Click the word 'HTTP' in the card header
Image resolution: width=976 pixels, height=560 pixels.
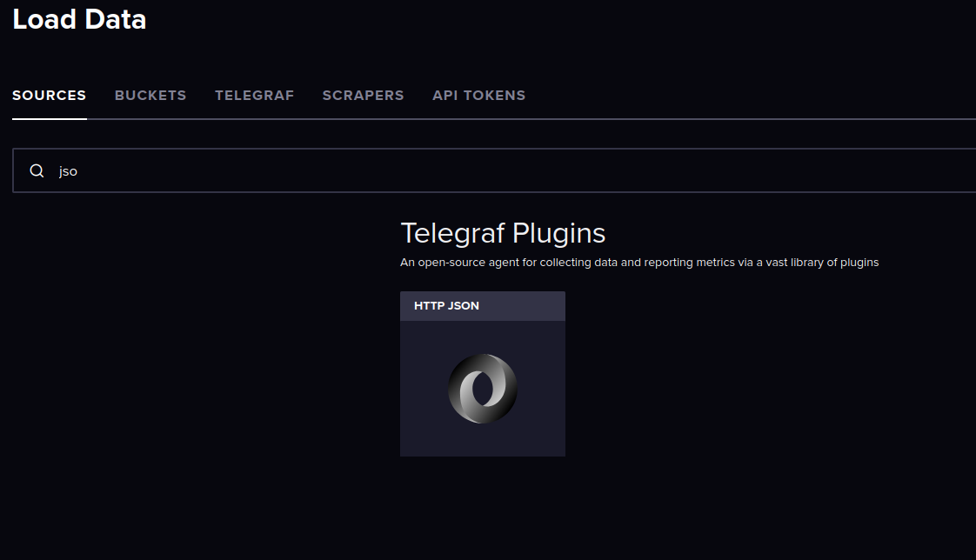coord(428,305)
